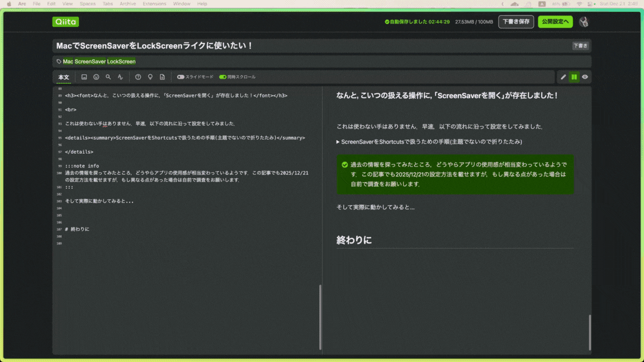The image size is (644, 362).
Task: Open the document template icon
Action: click(x=162, y=77)
